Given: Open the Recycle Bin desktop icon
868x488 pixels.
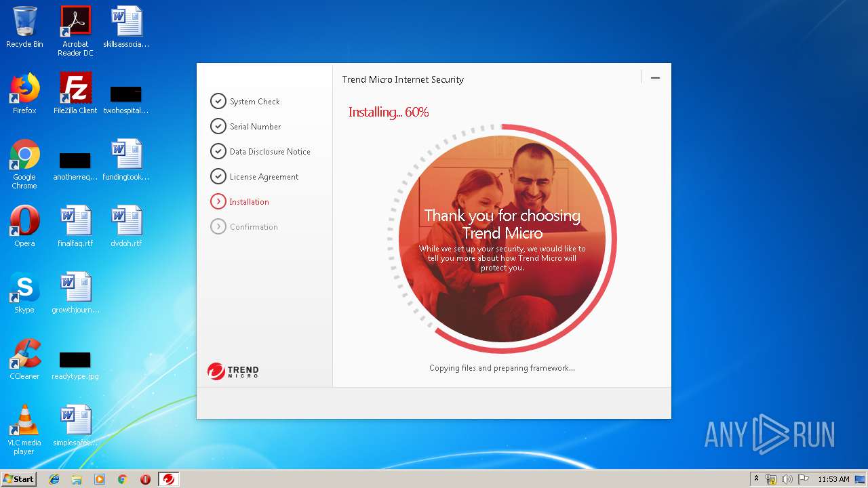Looking at the screenshot, I should click(24, 27).
